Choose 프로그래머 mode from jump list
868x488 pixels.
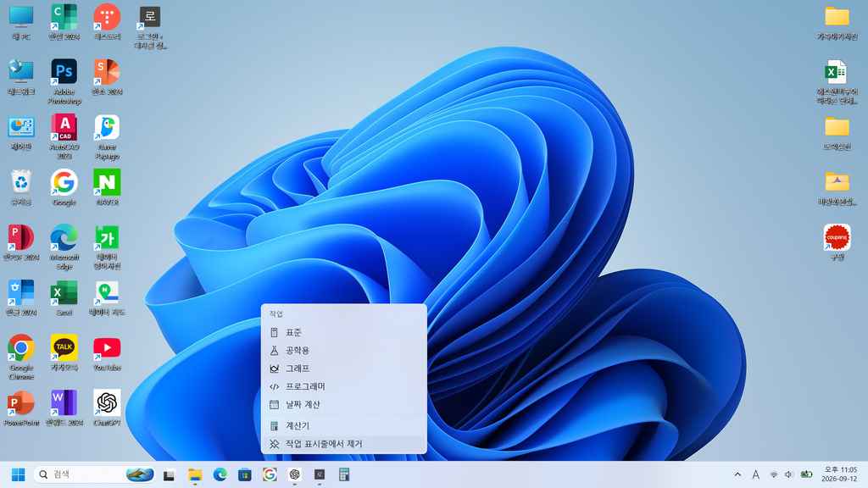(344, 386)
